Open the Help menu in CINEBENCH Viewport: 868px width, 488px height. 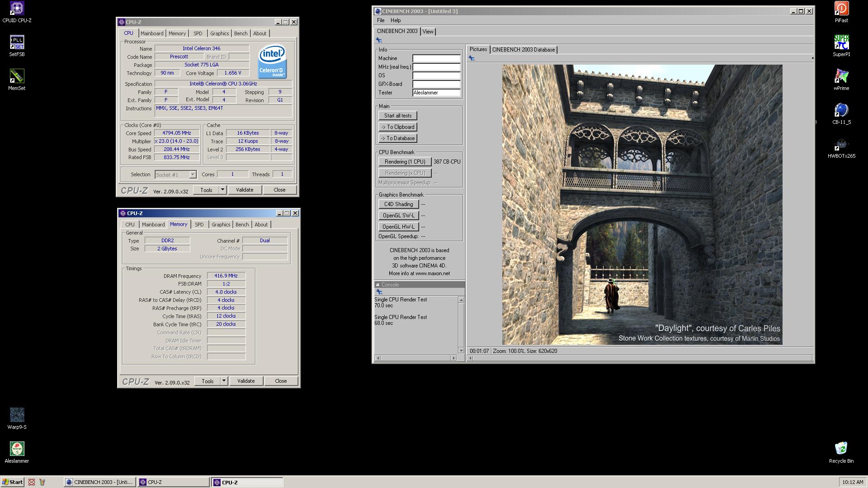pos(396,20)
